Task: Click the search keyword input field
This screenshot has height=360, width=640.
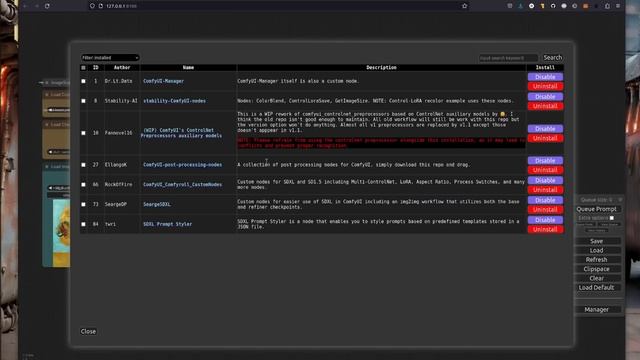Action: point(508,58)
